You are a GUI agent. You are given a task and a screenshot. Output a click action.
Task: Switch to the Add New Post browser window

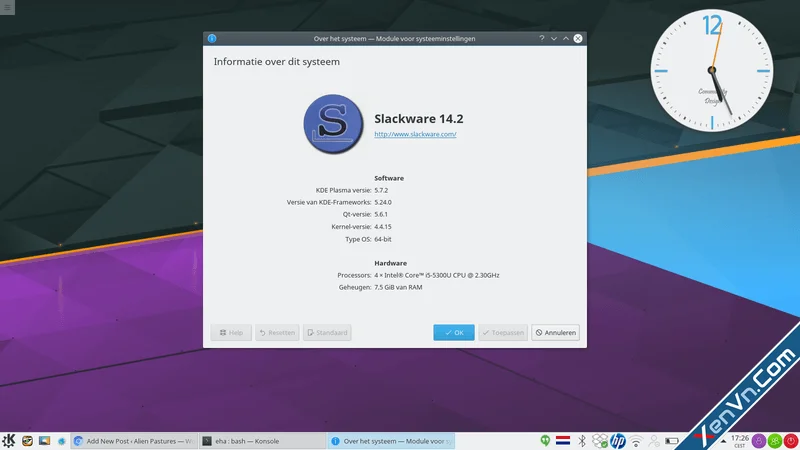point(134,441)
